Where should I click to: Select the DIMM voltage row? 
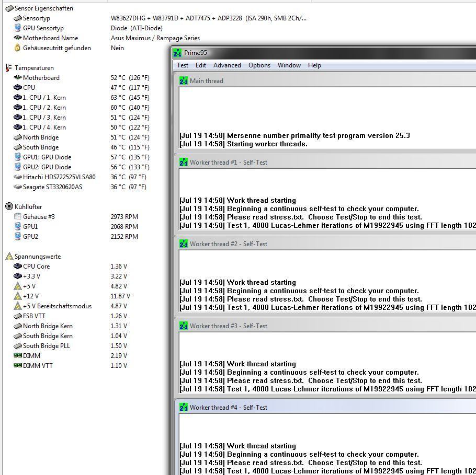(x=71, y=355)
